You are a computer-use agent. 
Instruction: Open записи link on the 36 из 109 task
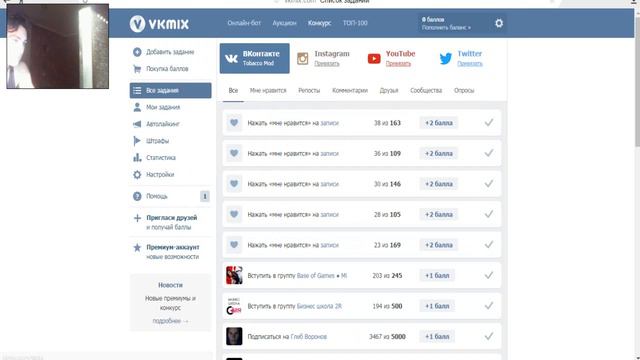click(x=329, y=153)
